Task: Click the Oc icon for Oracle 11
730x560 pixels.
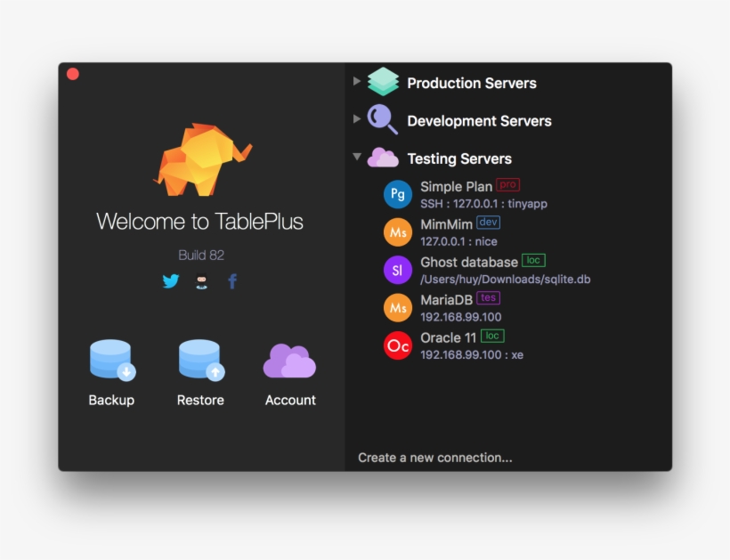Action: [398, 345]
